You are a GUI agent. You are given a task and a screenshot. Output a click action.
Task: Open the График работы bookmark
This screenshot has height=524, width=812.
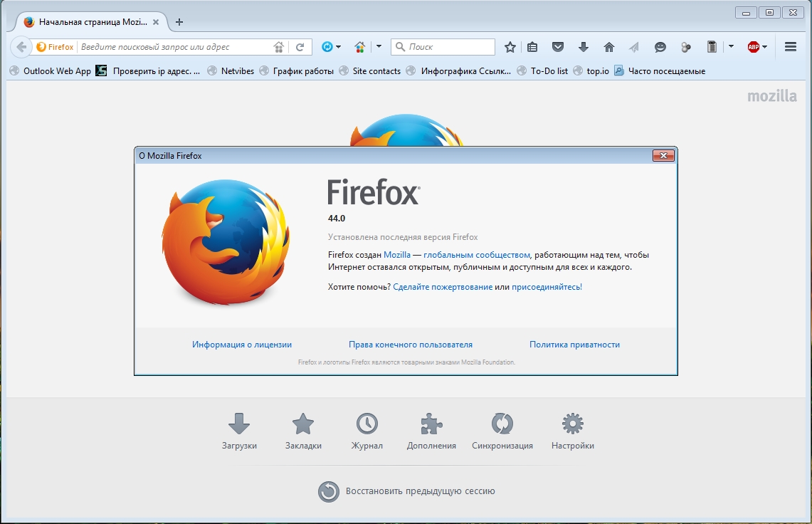(x=297, y=71)
